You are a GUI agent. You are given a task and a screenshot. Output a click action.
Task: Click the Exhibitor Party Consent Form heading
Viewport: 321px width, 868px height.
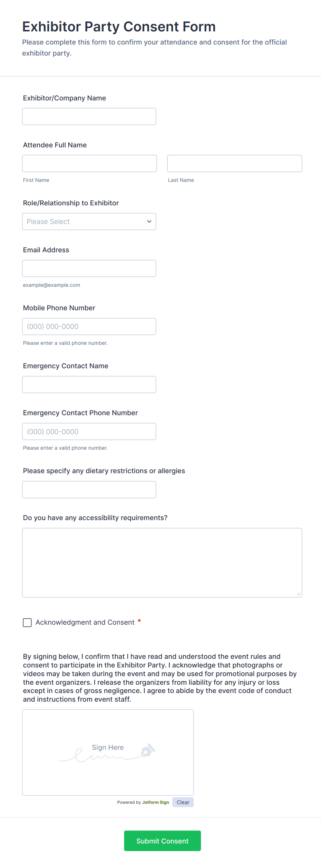click(x=119, y=27)
